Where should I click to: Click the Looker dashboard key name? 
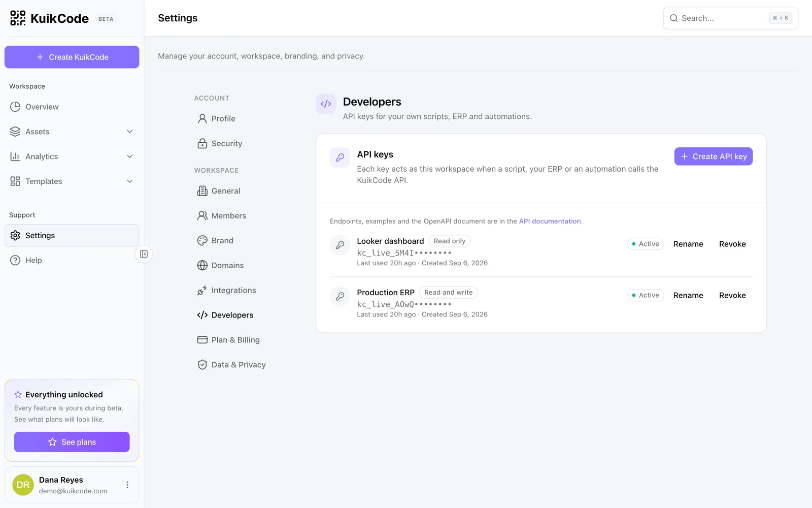click(x=390, y=241)
